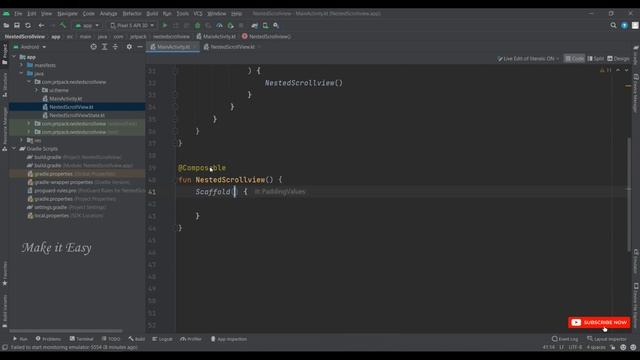
Task: Open the Logcat tool window
Action: click(162, 339)
